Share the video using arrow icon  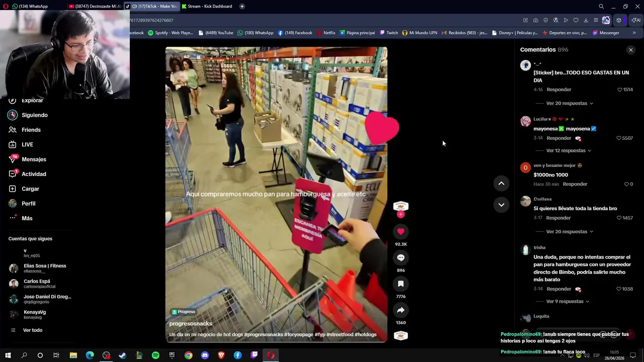[400, 310]
